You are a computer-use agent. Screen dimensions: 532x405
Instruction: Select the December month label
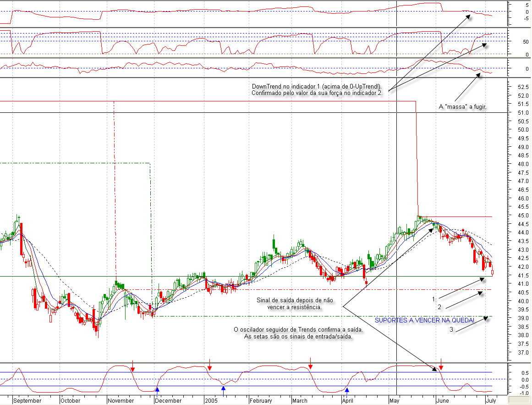click(x=168, y=400)
